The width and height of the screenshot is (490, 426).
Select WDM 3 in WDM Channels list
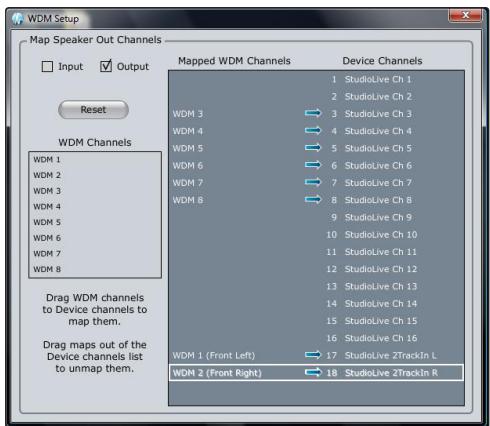[95, 191]
